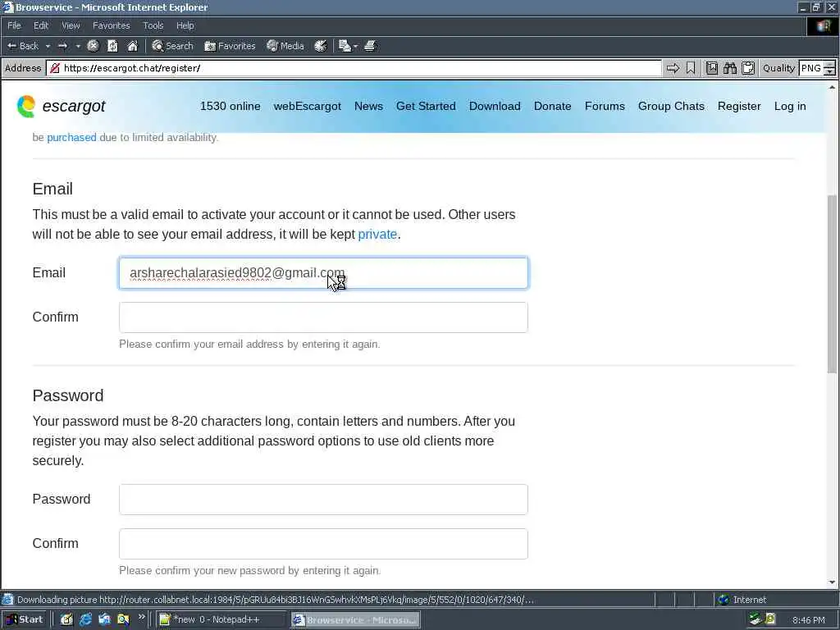Click the bookmark ribbon icon
Screen dimensions: 840x630
click(691, 68)
